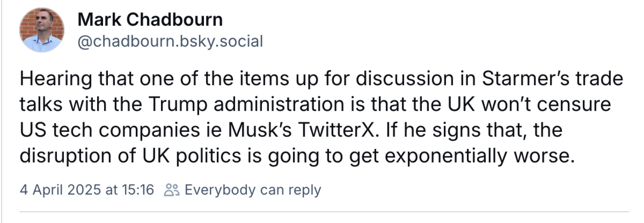Click the timestamp 4 April 2025 at 15:16
Image resolution: width=644 pixels, height=223 pixels.
(x=87, y=190)
